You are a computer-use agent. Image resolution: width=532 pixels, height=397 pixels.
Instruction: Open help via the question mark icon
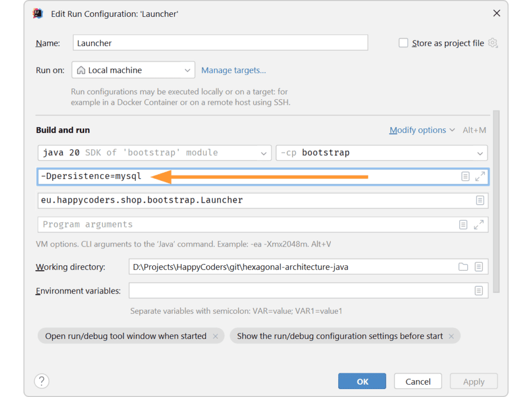click(x=41, y=381)
